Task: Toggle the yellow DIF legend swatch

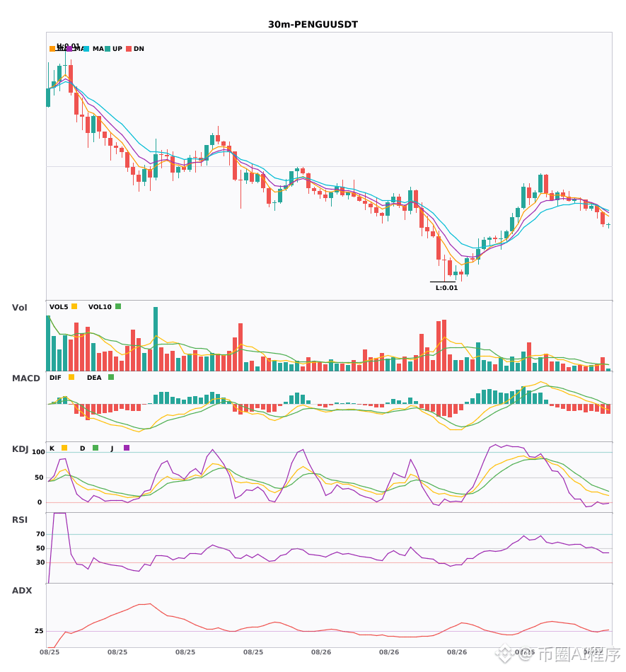Action: coord(71,377)
